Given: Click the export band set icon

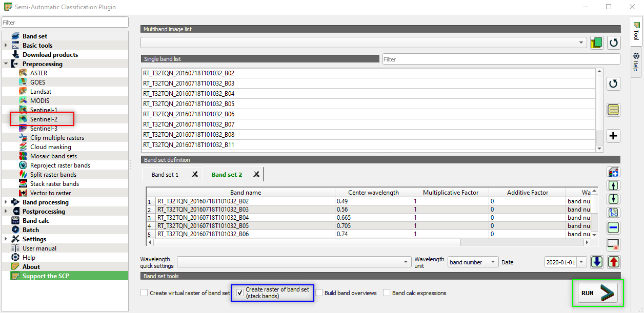Looking at the screenshot, I should coord(614,262).
